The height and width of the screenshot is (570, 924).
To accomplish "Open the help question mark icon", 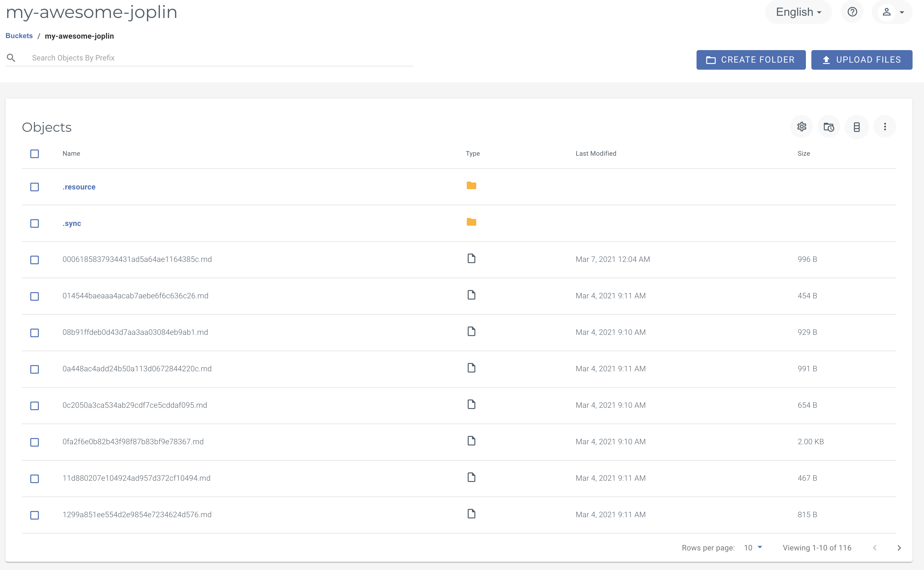I will click(852, 12).
